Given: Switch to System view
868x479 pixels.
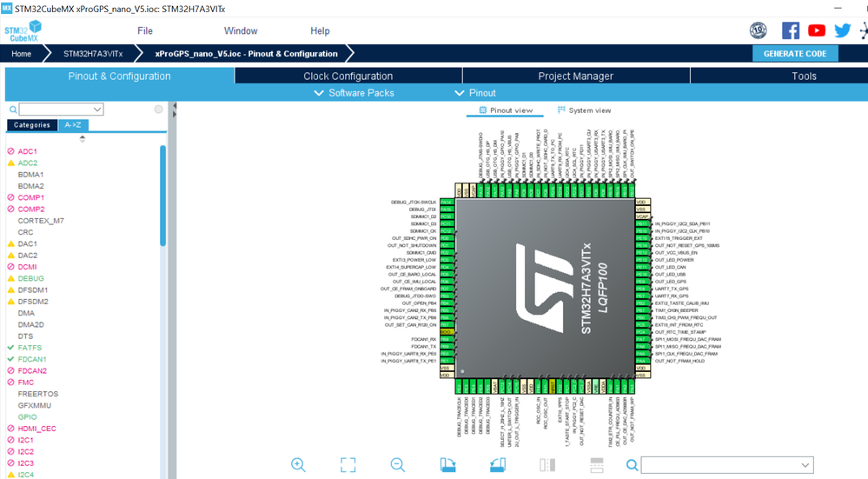Looking at the screenshot, I should point(585,110).
